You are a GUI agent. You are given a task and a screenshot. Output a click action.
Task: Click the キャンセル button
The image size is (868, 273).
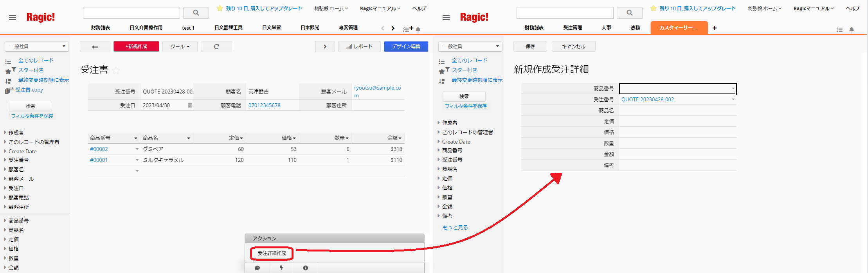pos(573,47)
